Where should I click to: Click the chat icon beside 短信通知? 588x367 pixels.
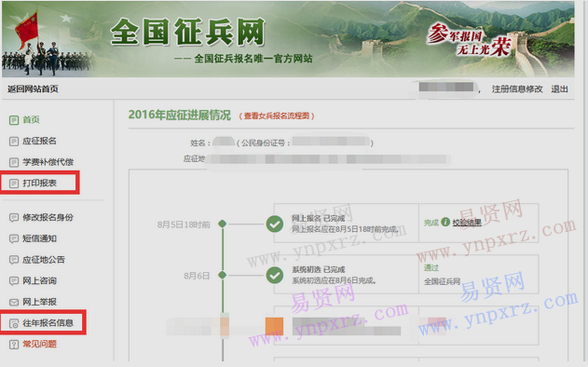coord(14,238)
